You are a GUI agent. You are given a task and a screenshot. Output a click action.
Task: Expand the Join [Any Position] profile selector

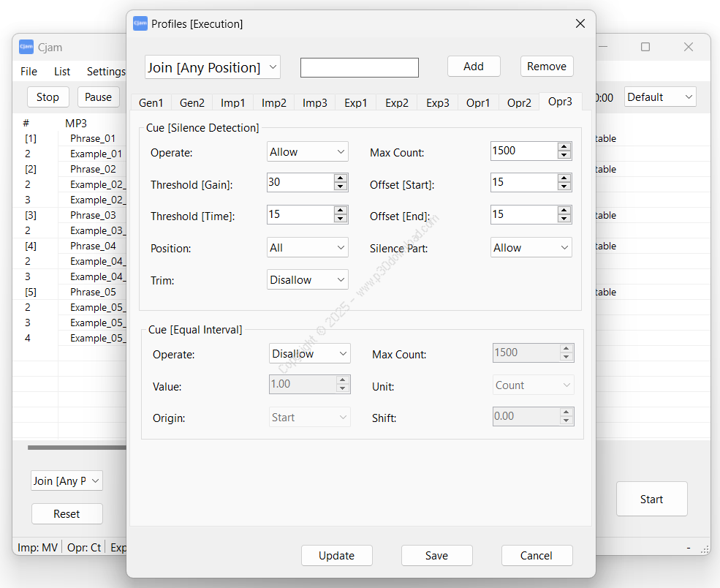pyautogui.click(x=212, y=67)
